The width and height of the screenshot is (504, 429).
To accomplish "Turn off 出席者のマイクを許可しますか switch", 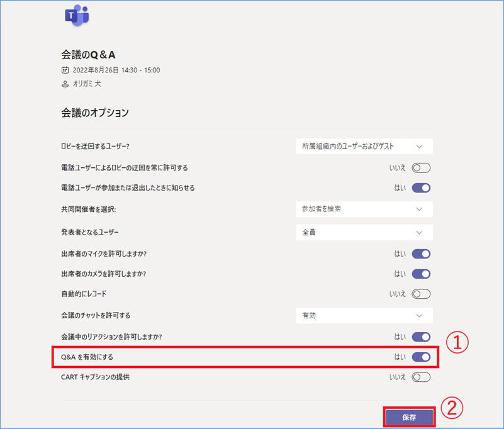I will pyautogui.click(x=421, y=254).
